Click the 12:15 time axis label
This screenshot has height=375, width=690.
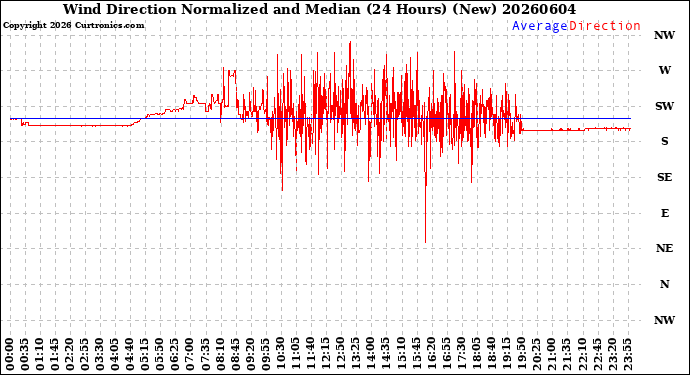click(x=326, y=355)
